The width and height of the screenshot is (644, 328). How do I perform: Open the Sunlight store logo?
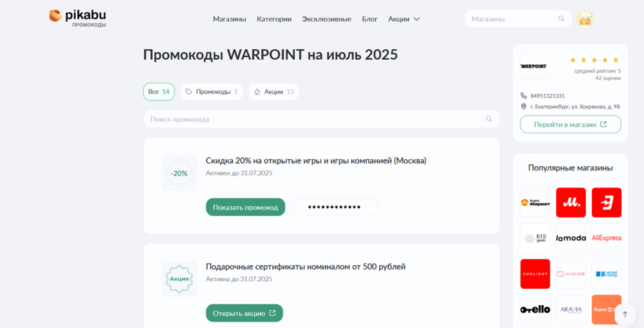click(x=535, y=274)
